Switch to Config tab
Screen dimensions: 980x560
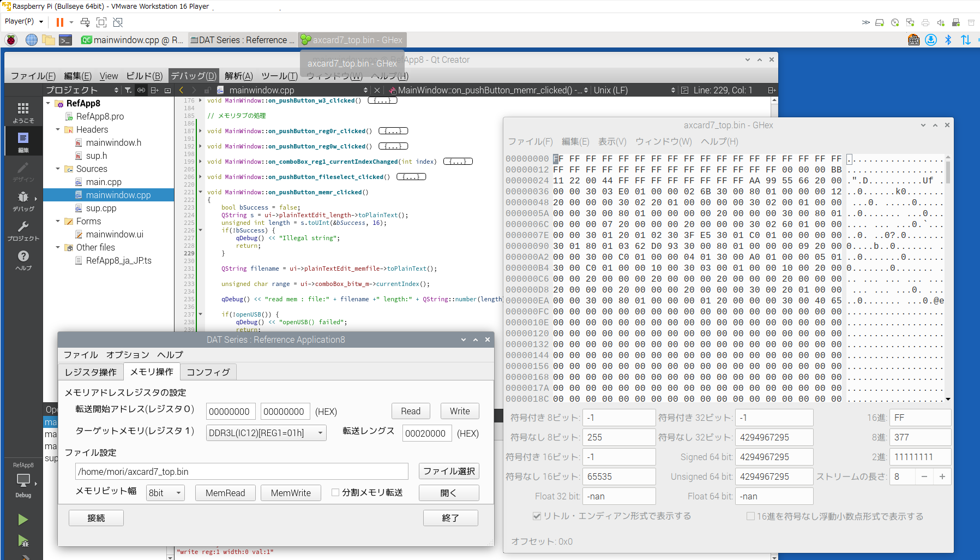point(208,372)
